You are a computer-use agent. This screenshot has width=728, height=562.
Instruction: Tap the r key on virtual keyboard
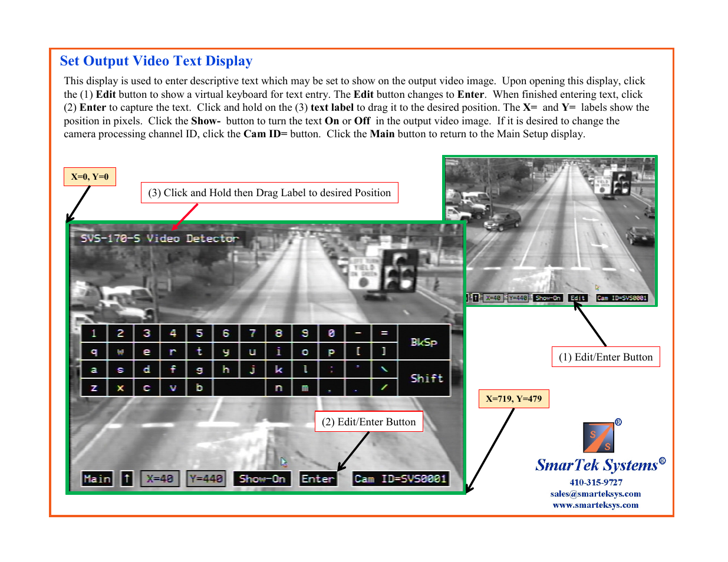coord(173,352)
